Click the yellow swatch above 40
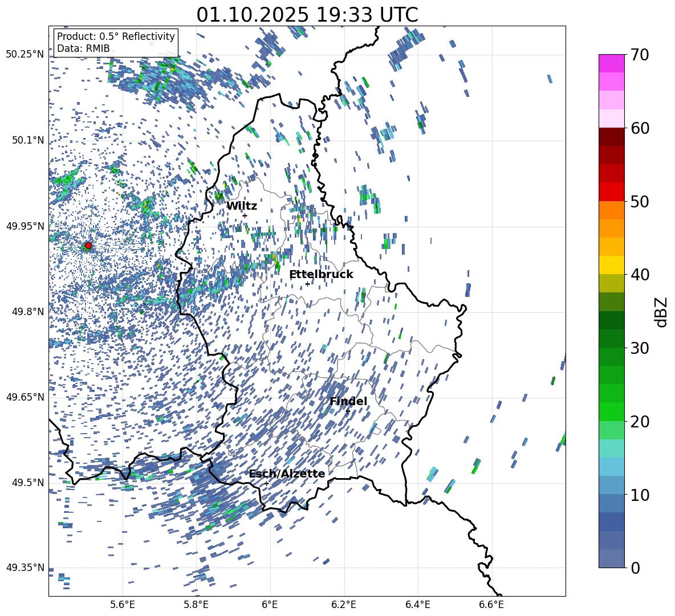The height and width of the screenshot is (616, 675). tap(612, 265)
